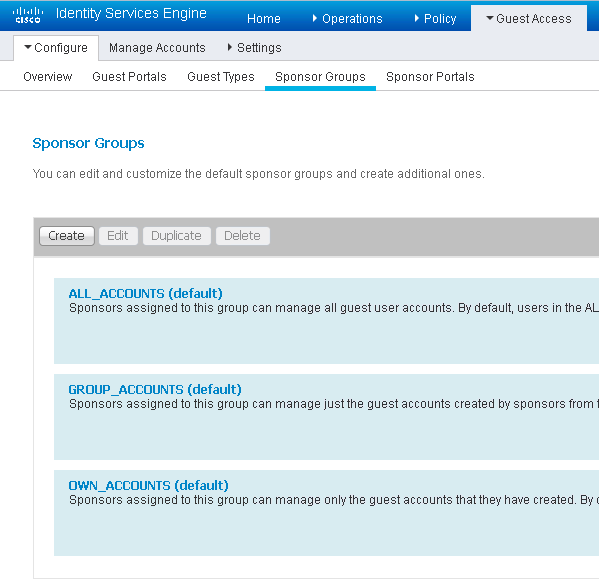Click the 'You can edit and customize' description
Viewport: 599px width, 579px height.
point(259,174)
